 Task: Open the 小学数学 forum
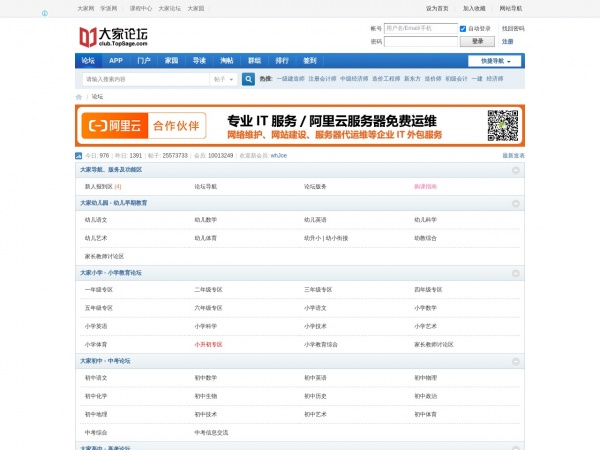click(426, 308)
